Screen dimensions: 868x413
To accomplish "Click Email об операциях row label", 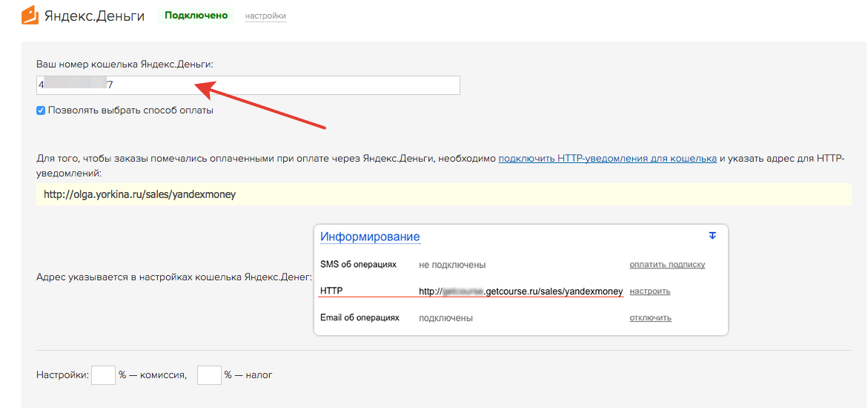I will click(x=360, y=318).
